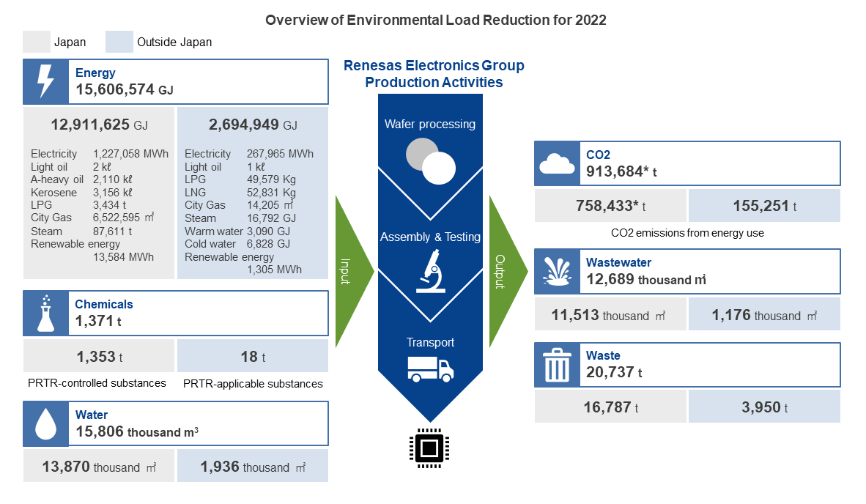This screenshot has width=866, height=504.
Task: Click the 18 t chemicals value
Action: point(253,357)
